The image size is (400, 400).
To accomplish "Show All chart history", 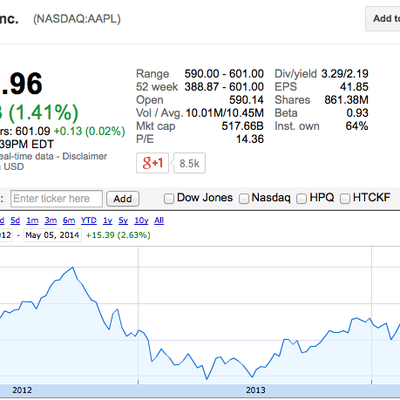I will click(x=159, y=220).
